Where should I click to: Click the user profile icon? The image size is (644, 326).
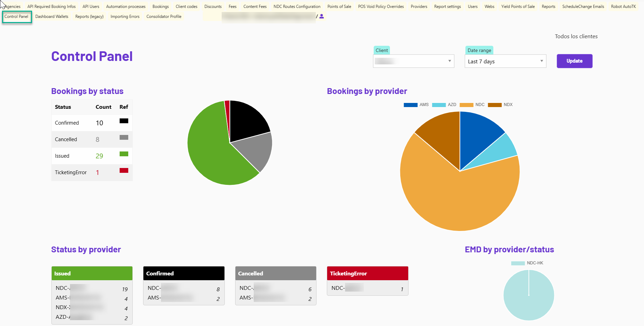pyautogui.click(x=321, y=16)
